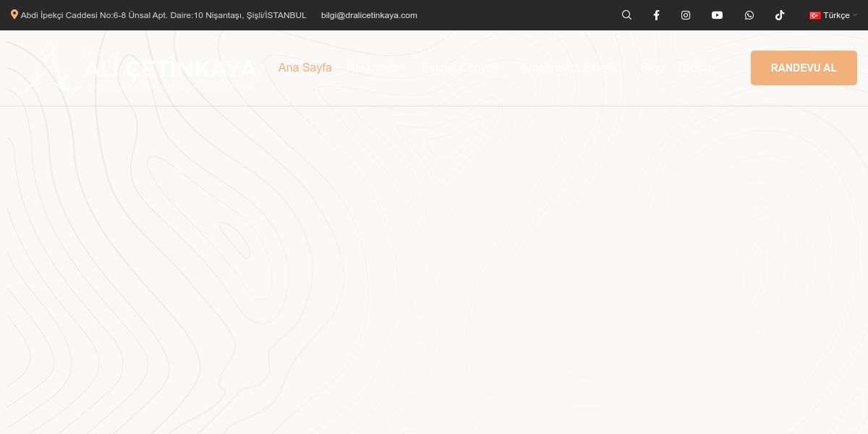Open the Ameliyatsız Estetik menu

(569, 67)
